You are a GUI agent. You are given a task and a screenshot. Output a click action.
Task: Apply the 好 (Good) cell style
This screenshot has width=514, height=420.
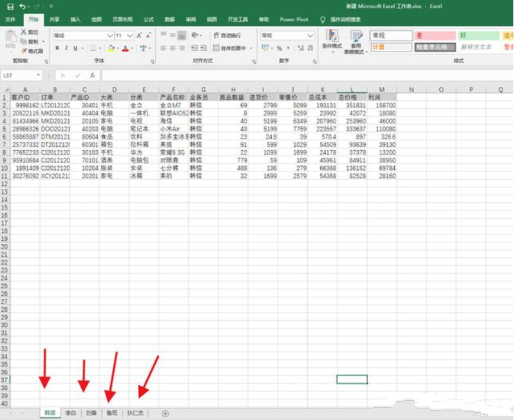(x=478, y=35)
